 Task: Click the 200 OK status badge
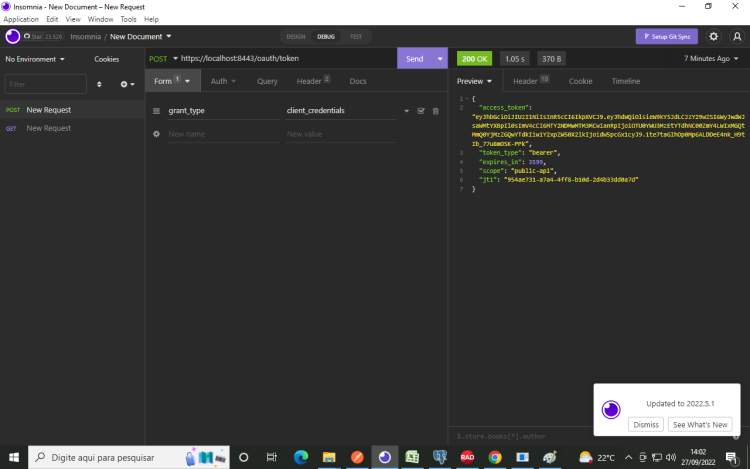(474, 59)
